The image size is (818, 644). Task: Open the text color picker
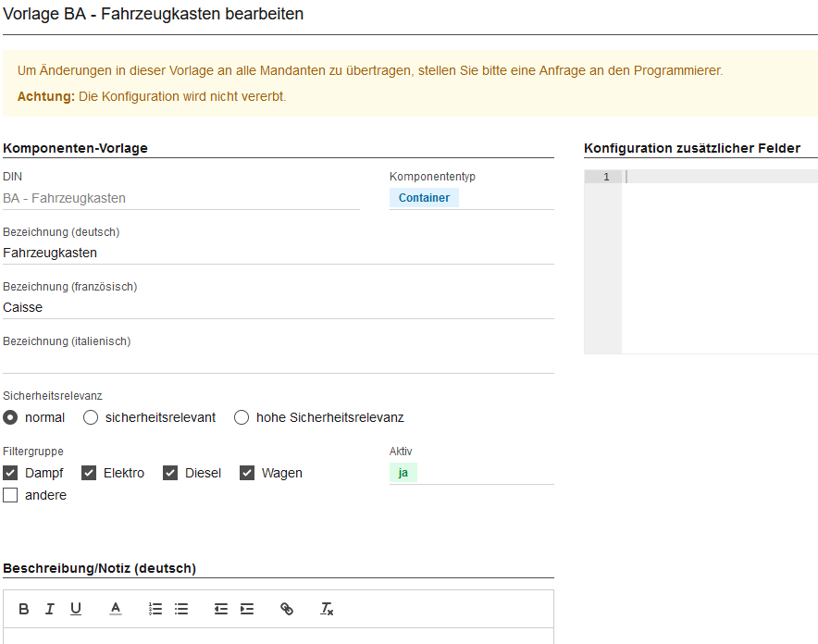(x=116, y=609)
